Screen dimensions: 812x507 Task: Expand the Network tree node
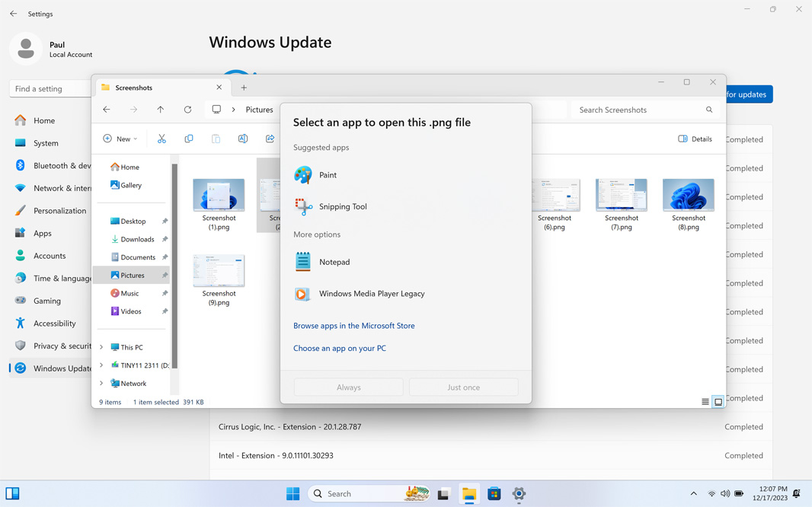point(101,384)
